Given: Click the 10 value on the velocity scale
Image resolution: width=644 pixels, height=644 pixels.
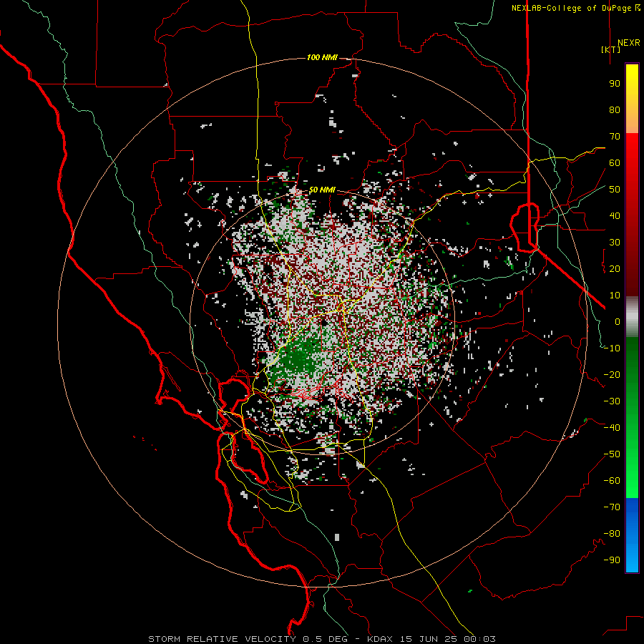Looking at the screenshot, I should 615,296.
